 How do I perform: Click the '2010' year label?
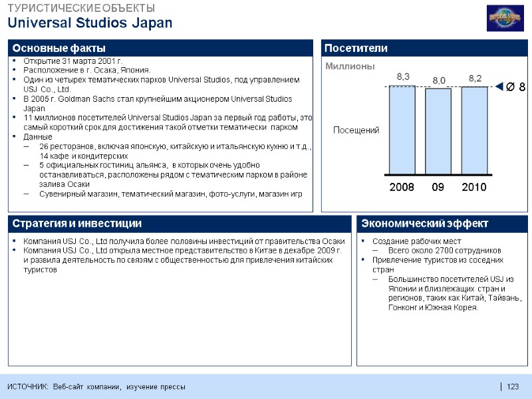click(x=474, y=187)
